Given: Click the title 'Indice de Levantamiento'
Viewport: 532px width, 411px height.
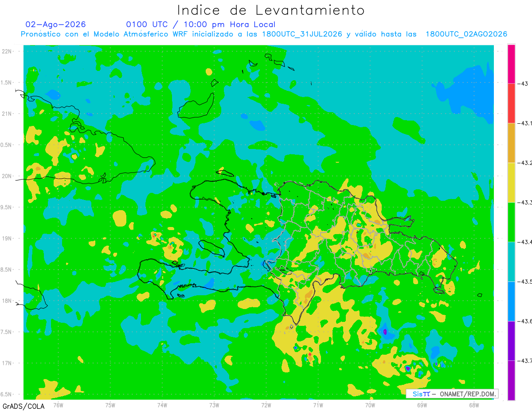Looking at the screenshot, I should (x=271, y=10).
